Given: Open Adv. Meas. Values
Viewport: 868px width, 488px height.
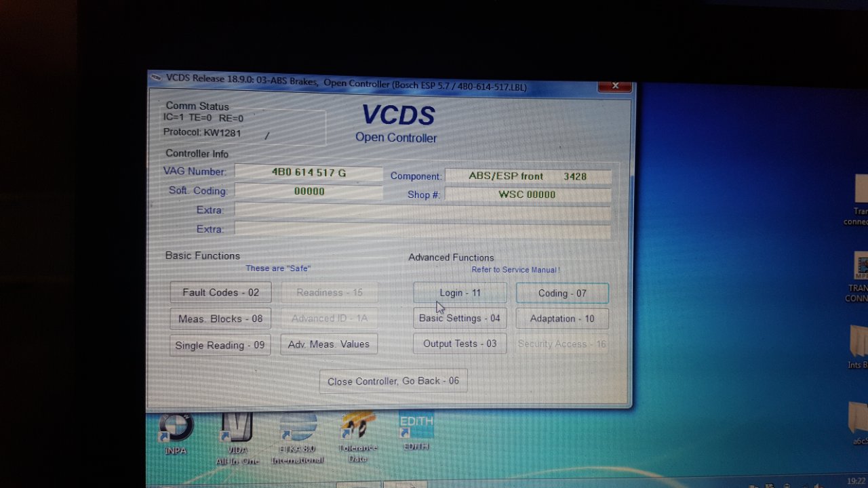Looking at the screenshot, I should 328,344.
